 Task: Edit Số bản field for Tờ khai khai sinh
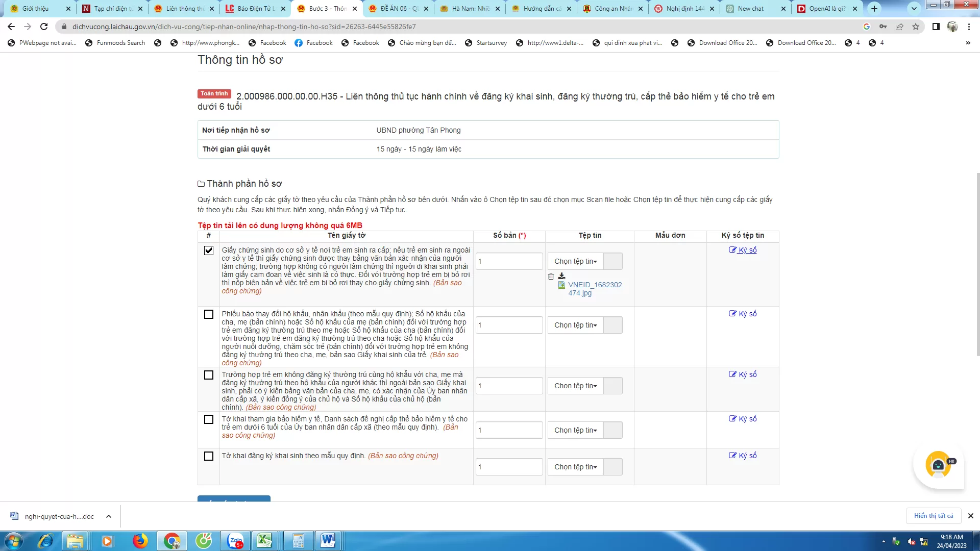coord(509,467)
